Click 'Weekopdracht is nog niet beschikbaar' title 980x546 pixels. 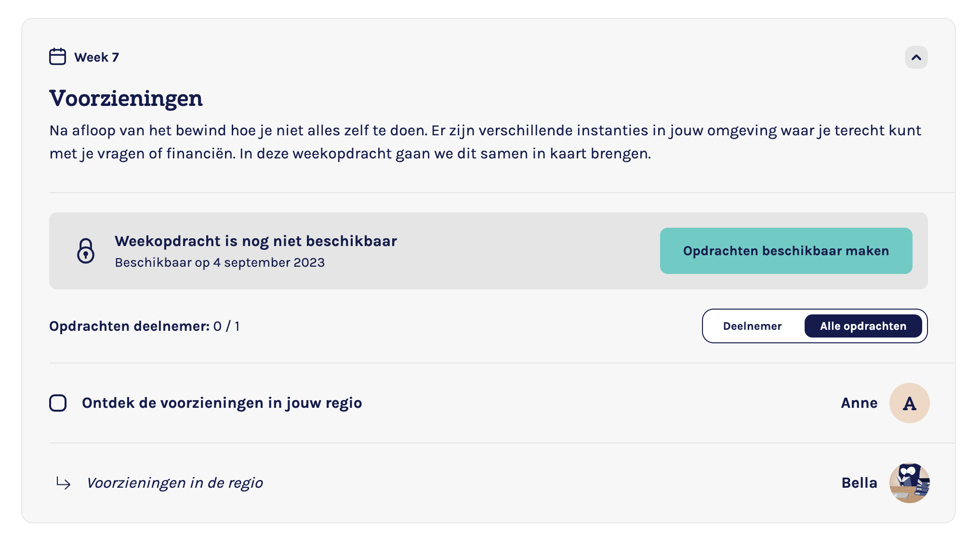pyautogui.click(x=255, y=241)
